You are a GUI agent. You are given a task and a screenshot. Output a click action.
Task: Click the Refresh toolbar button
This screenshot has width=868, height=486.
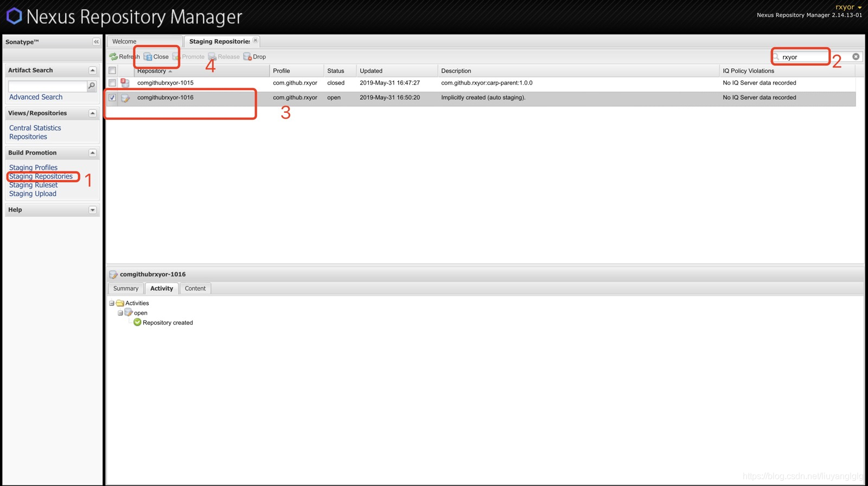(x=124, y=56)
